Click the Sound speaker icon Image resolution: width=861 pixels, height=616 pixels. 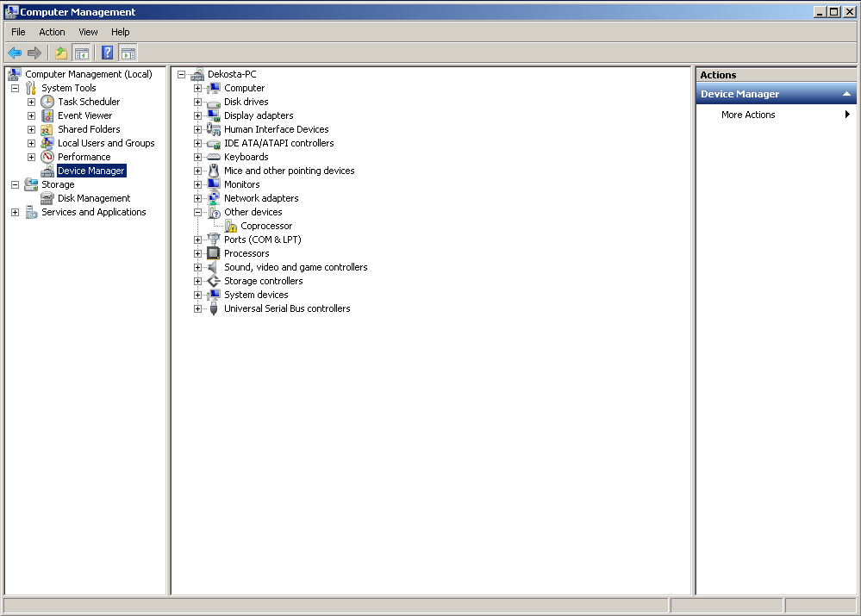tap(213, 267)
